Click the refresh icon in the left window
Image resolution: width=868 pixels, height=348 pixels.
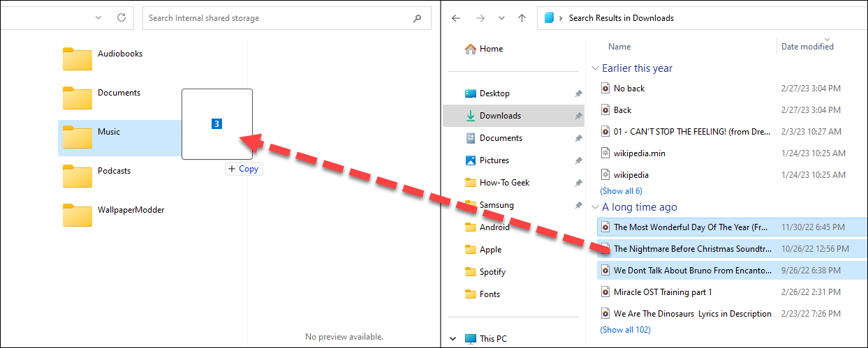(122, 17)
